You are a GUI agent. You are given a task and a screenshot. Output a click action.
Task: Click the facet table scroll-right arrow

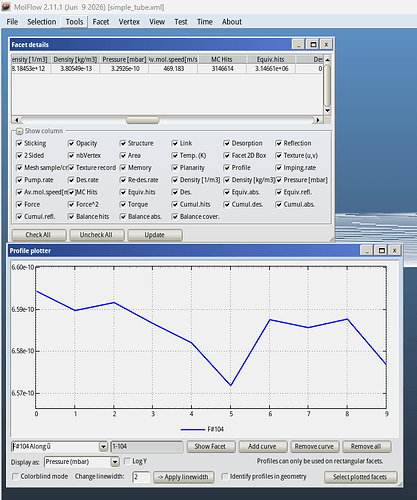(318, 120)
